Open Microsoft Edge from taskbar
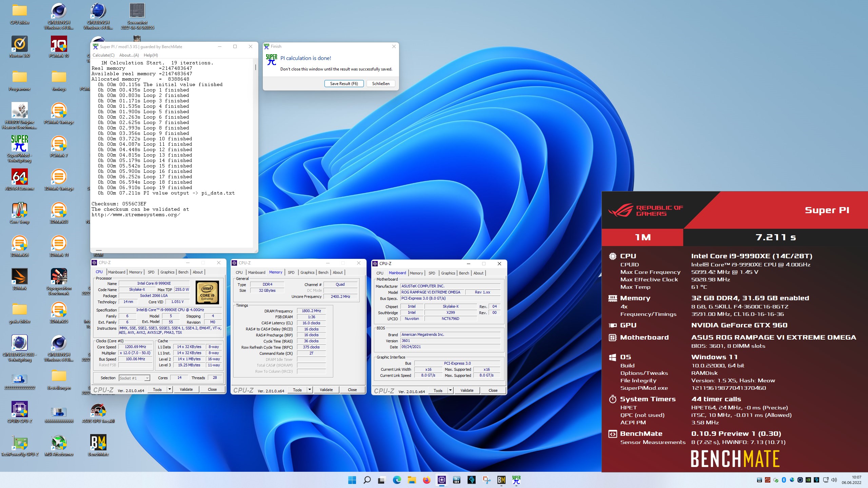 [x=397, y=480]
